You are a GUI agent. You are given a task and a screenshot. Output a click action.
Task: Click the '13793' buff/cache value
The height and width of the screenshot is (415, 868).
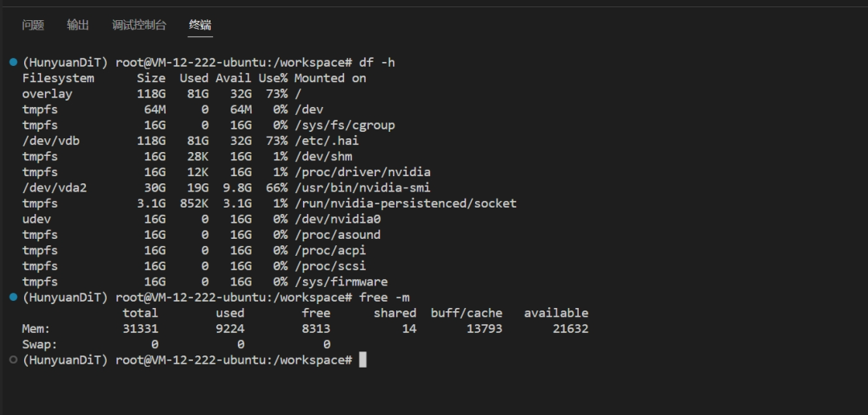click(x=485, y=329)
